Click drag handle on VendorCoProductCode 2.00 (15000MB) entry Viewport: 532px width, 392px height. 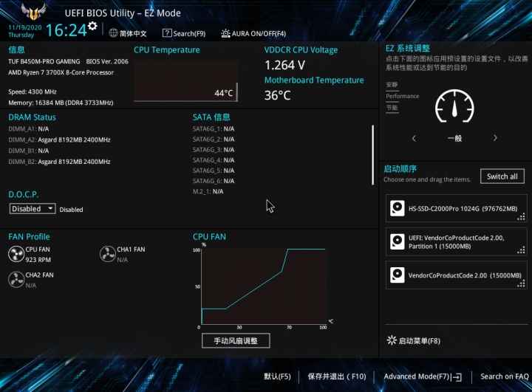(521, 283)
